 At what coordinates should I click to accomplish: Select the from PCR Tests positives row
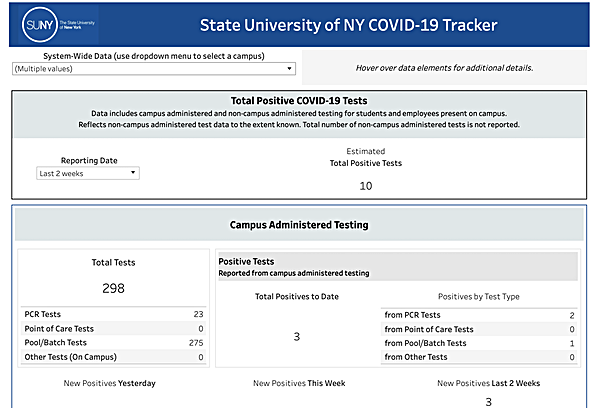479,314
